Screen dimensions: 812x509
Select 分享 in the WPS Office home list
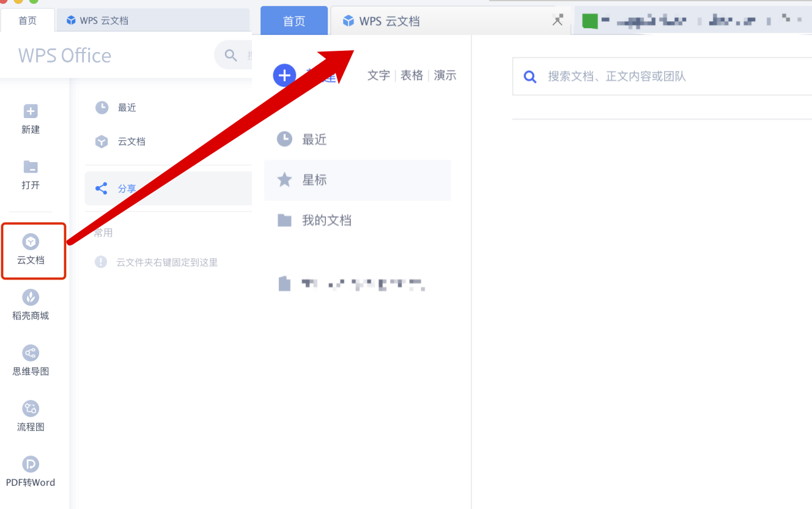(x=168, y=188)
